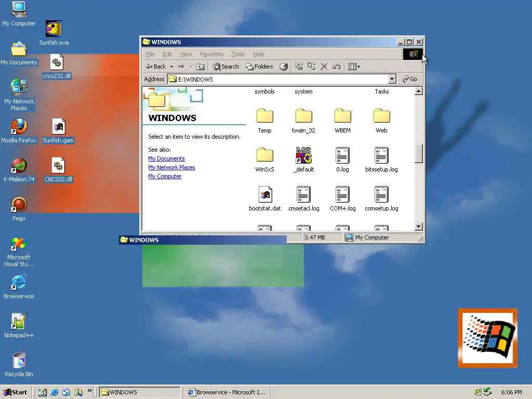The image size is (532, 399).
Task: Select the Recycle Bin icon
Action: pos(19,365)
